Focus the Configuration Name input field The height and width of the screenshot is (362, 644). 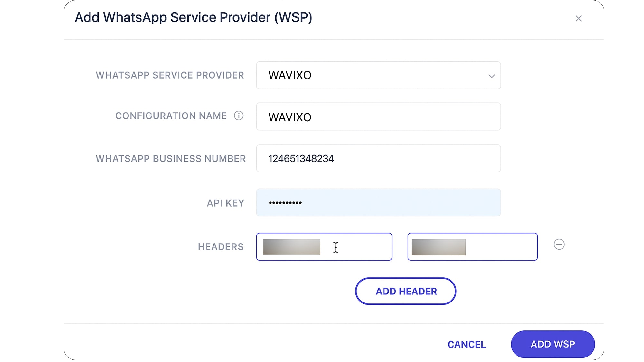pos(378,117)
